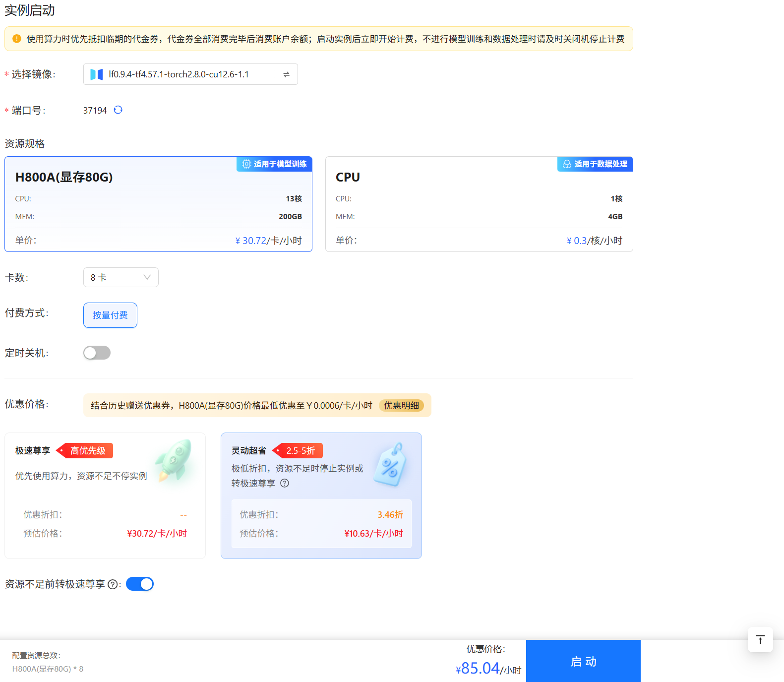The height and width of the screenshot is (682, 784).
Task: Click the percent tag icon in 灵动超省
Action: coord(391,465)
